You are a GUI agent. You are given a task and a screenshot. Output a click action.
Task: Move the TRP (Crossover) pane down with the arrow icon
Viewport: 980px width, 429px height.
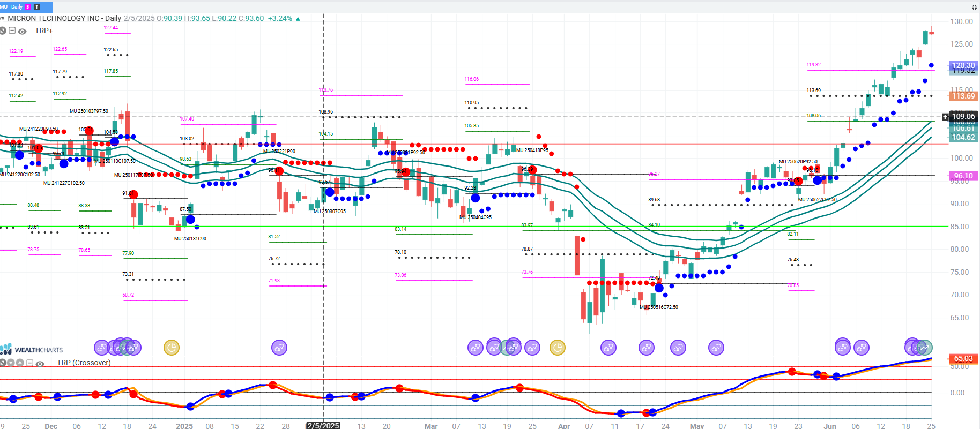[x=11, y=363]
